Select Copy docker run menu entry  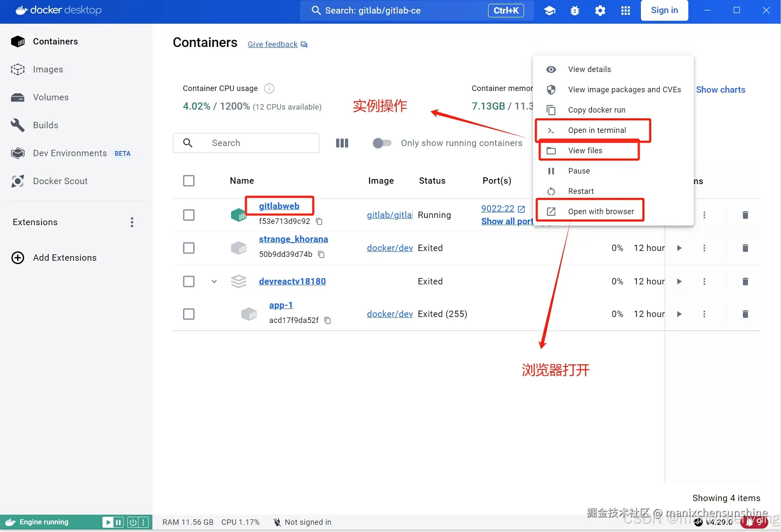pyautogui.click(x=613, y=110)
